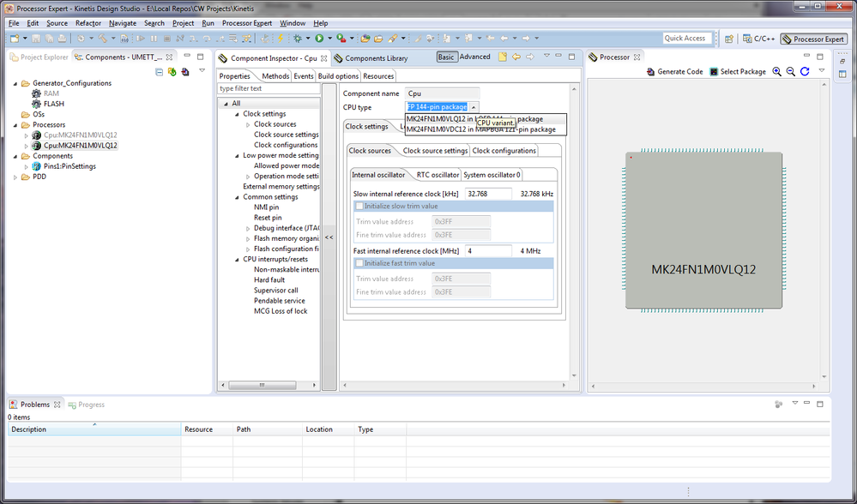Expand Pins1:PinSettings component node
857x504 pixels.
click(27, 166)
